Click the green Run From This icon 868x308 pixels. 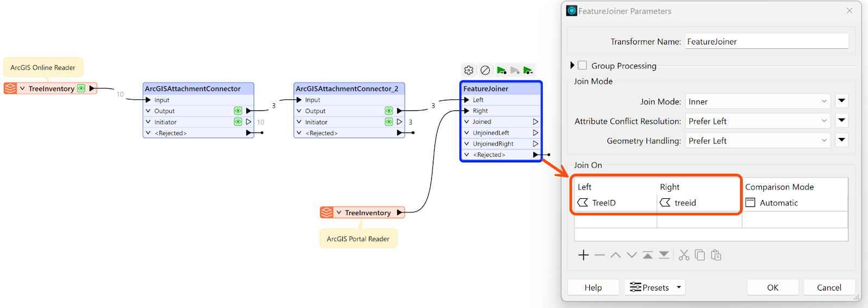tap(528, 70)
